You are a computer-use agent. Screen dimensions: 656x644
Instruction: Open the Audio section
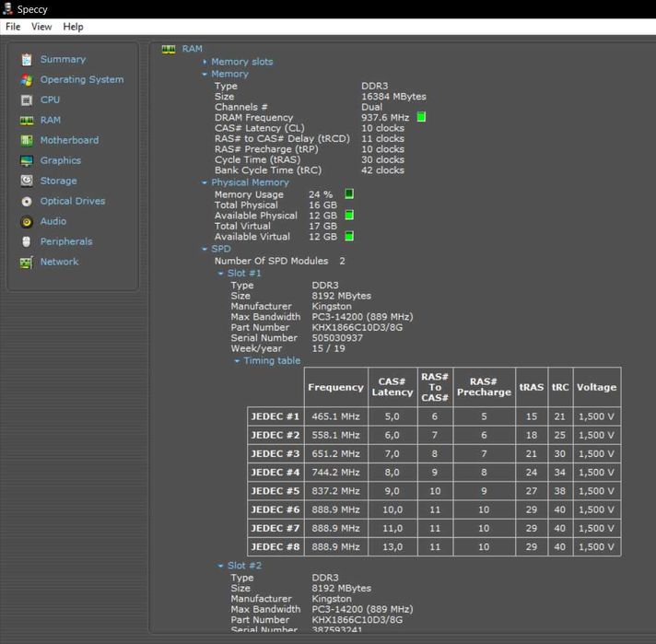[53, 221]
